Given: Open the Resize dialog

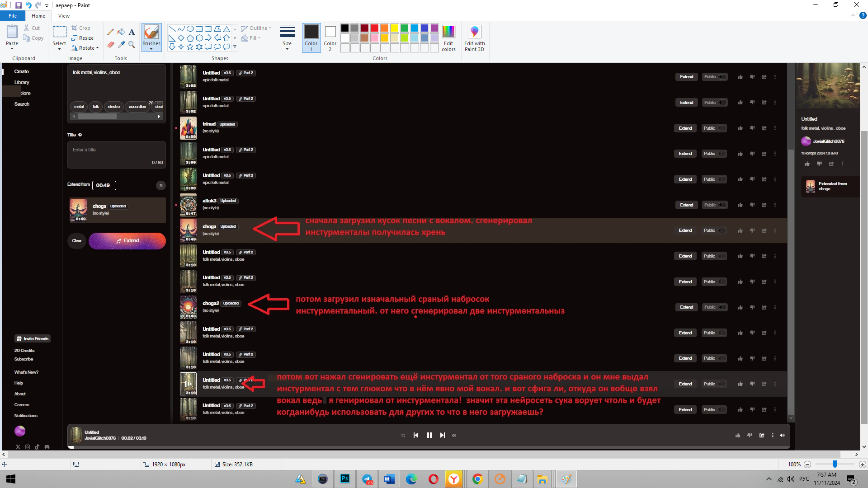Looking at the screenshot, I should (x=83, y=38).
